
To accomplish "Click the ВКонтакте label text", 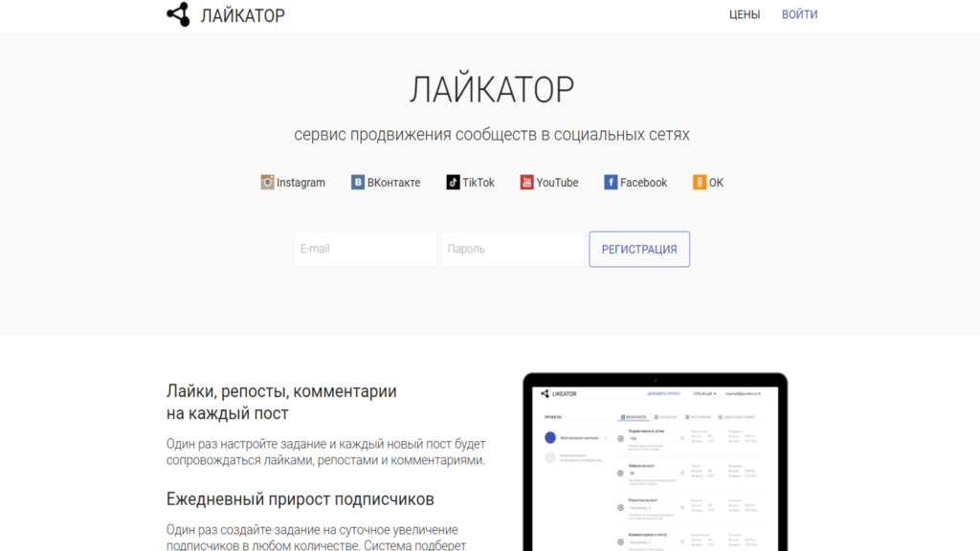I will [393, 183].
